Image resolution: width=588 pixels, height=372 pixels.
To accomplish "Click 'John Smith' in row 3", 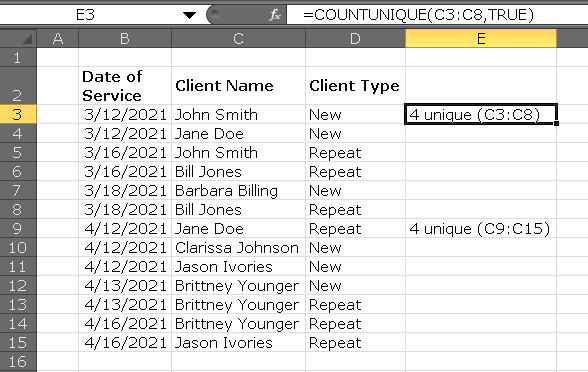I will 238,114.
